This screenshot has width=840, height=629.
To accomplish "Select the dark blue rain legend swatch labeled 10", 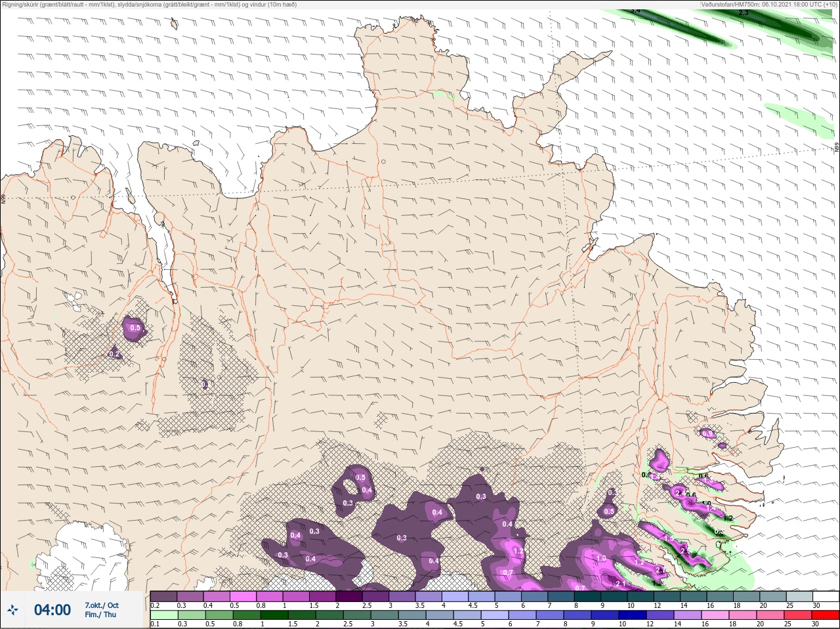I will (x=633, y=615).
